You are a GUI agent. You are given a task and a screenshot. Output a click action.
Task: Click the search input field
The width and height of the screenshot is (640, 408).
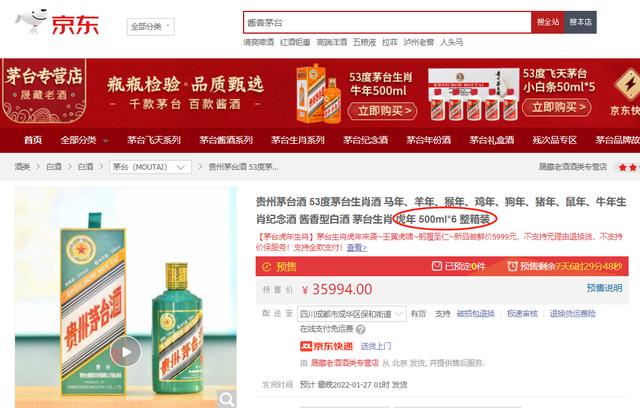tap(387, 22)
